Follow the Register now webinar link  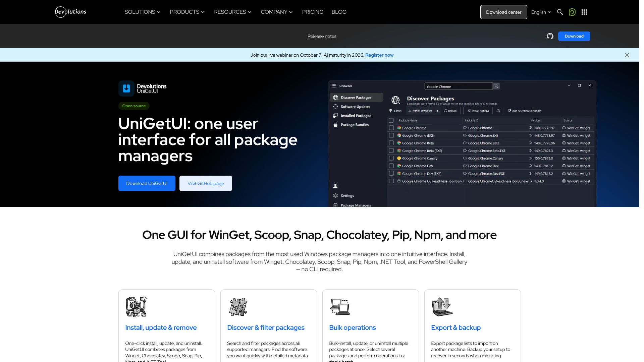tap(379, 55)
